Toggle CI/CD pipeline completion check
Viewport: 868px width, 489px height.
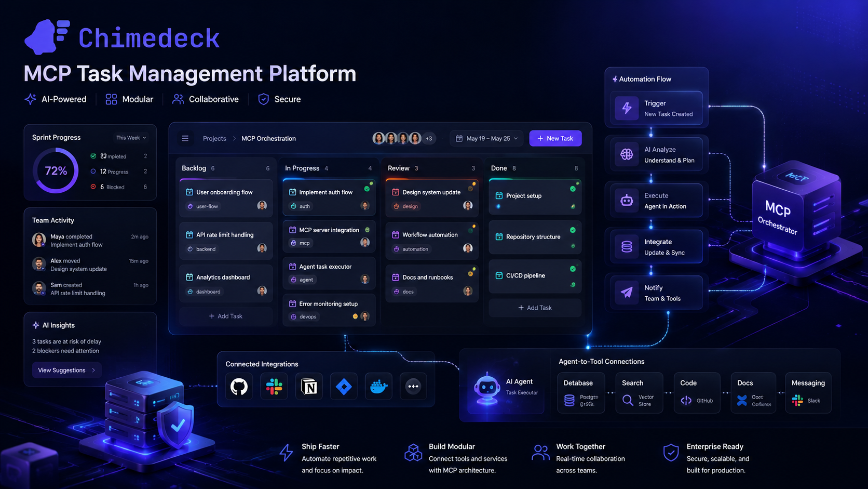pyautogui.click(x=573, y=269)
